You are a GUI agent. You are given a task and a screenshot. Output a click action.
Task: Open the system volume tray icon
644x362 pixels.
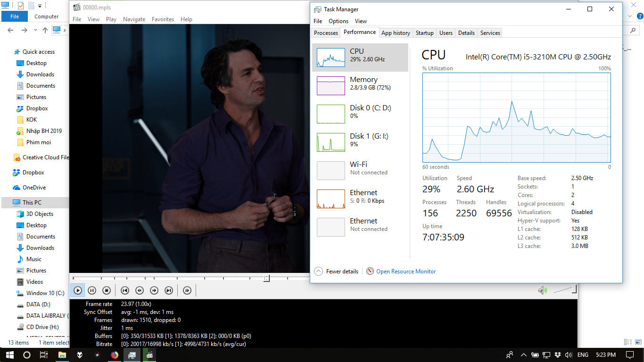568,355
